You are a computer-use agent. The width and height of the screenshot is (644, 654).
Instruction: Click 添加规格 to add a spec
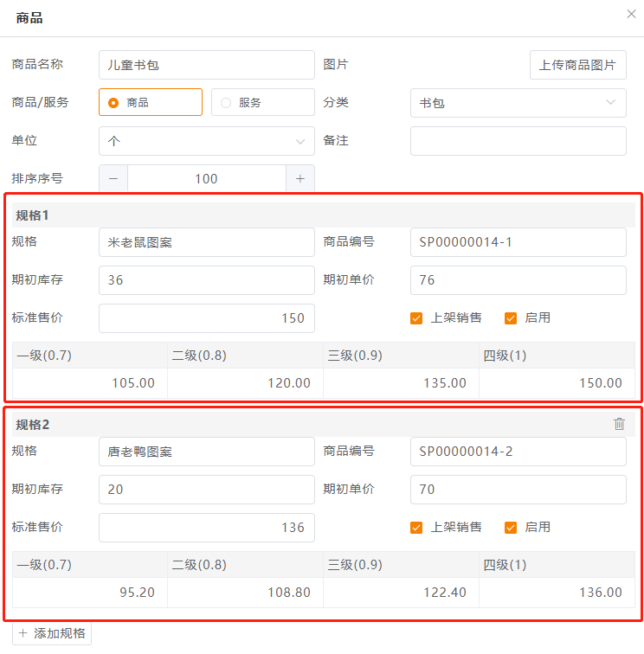coord(52,633)
